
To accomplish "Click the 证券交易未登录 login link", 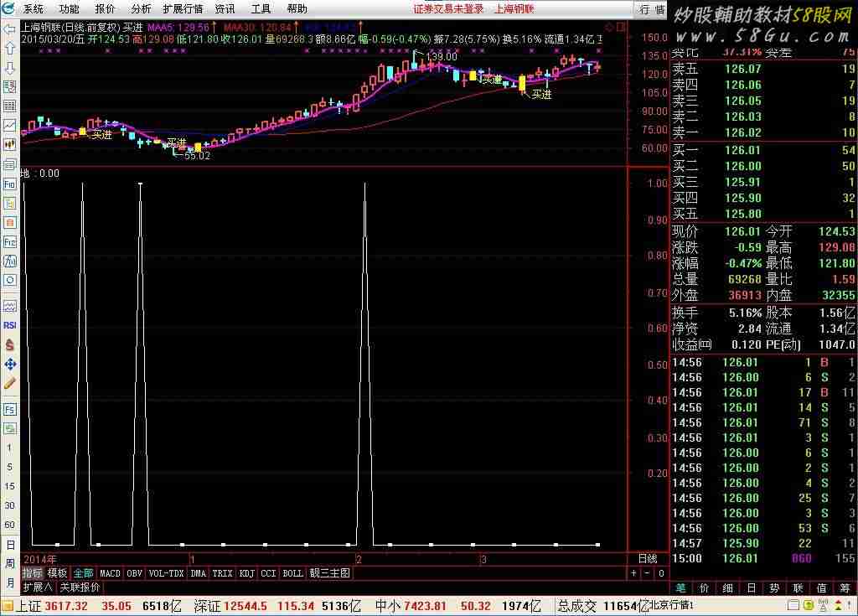I will [x=449, y=8].
